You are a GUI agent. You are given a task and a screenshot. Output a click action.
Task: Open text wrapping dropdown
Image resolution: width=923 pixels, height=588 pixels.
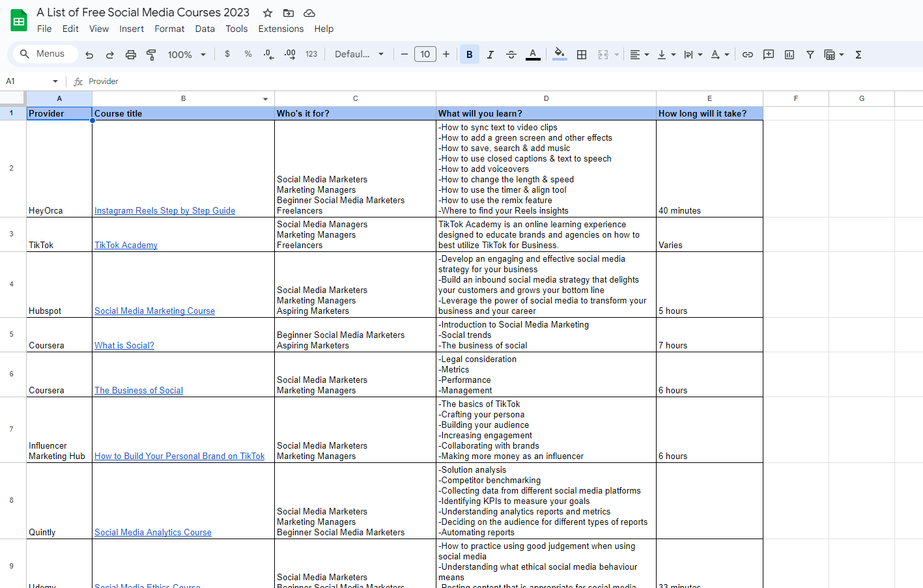[693, 55]
